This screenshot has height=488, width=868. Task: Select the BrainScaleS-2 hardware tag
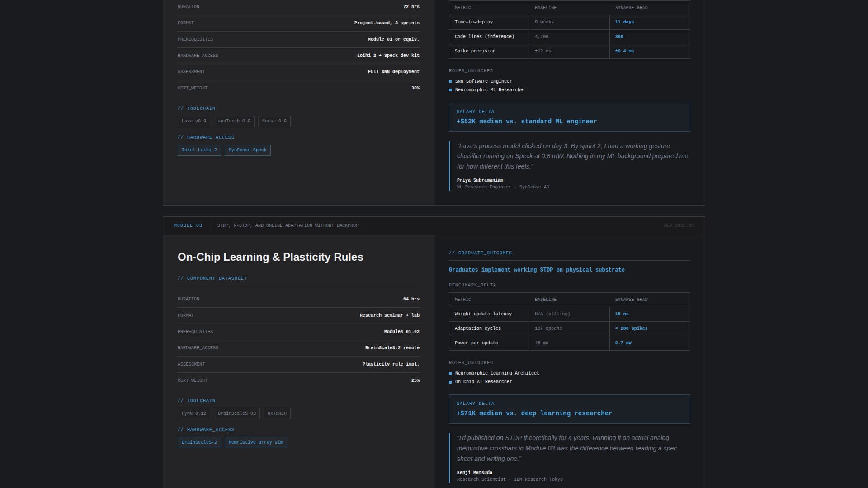pos(199,442)
